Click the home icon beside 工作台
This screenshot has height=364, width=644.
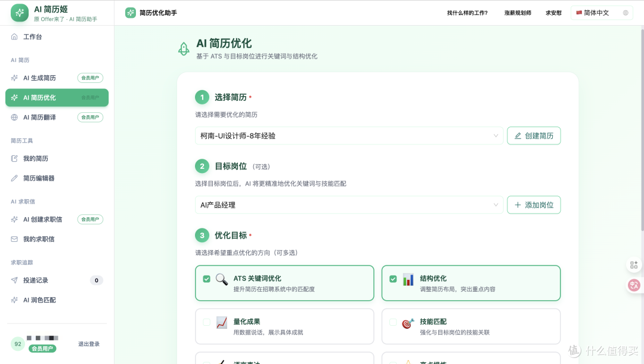click(x=14, y=36)
